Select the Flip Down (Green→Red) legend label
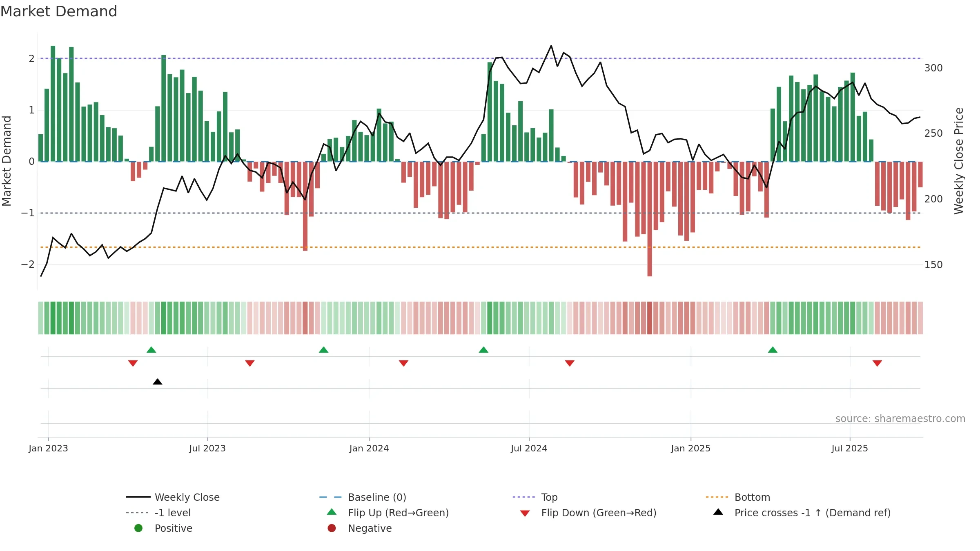Image resolution: width=980 pixels, height=551 pixels. tap(599, 513)
